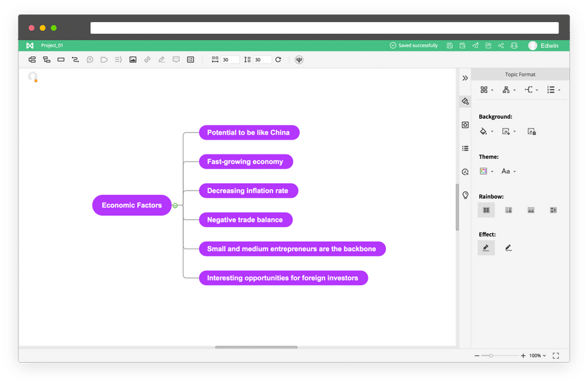588x384 pixels.
Task: Click the comment bubble toolbar icon
Action: point(176,59)
